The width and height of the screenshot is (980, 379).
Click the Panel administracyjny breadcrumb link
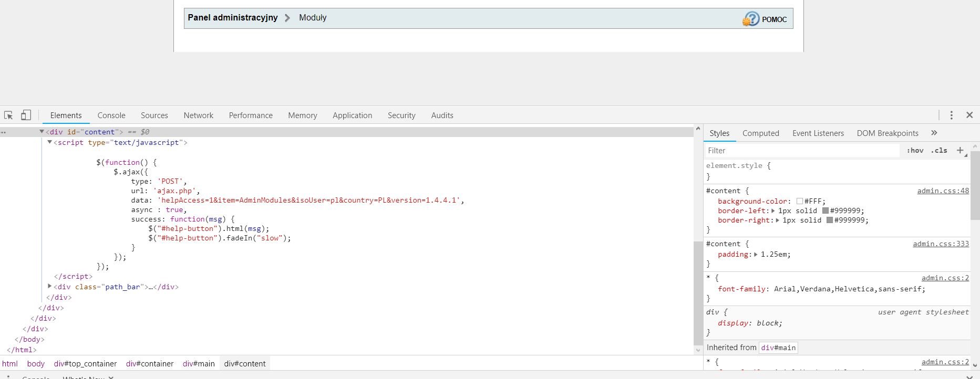[x=233, y=17]
